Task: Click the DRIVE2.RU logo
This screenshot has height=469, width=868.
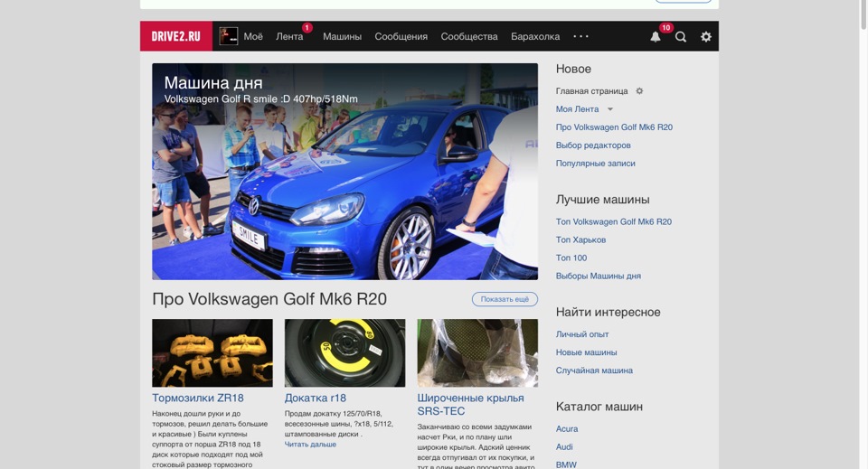Action: tap(176, 36)
